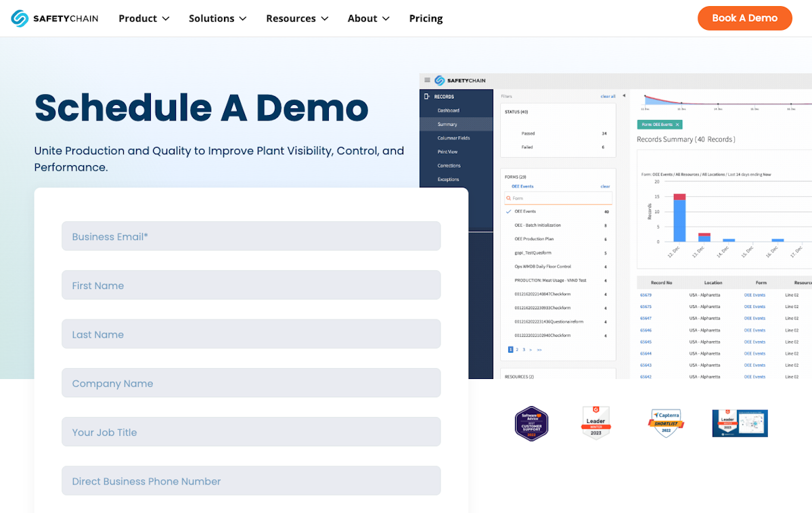The image size is (812, 513).
Task: Click the G2 Leader Winter 2023 badge
Action: point(595,423)
